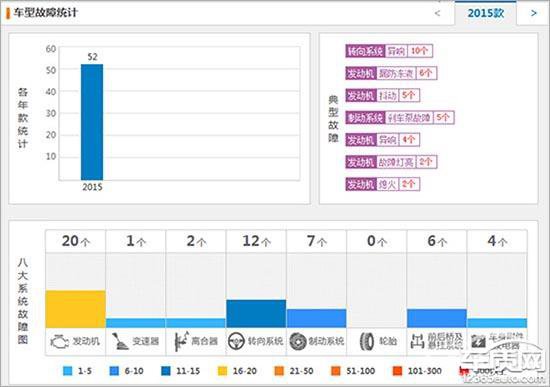Select the brake disc (制动系统) icon
This screenshot has width=550, height=387.
click(x=298, y=341)
